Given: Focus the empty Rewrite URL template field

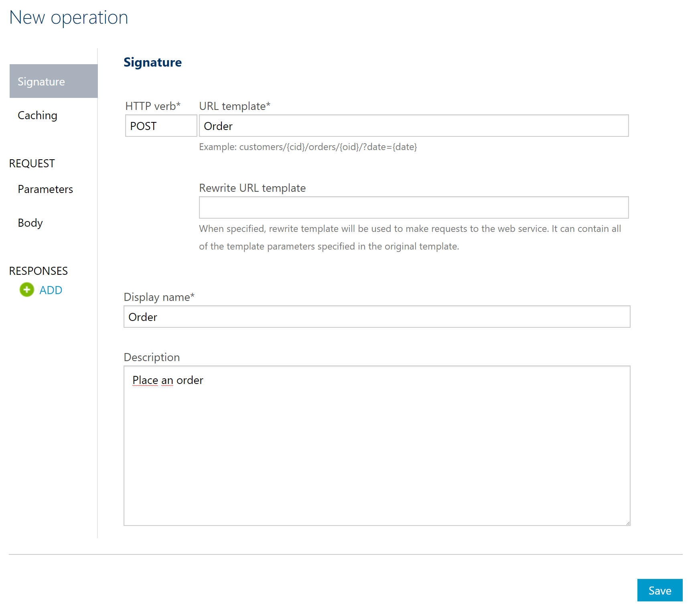Looking at the screenshot, I should [413, 207].
